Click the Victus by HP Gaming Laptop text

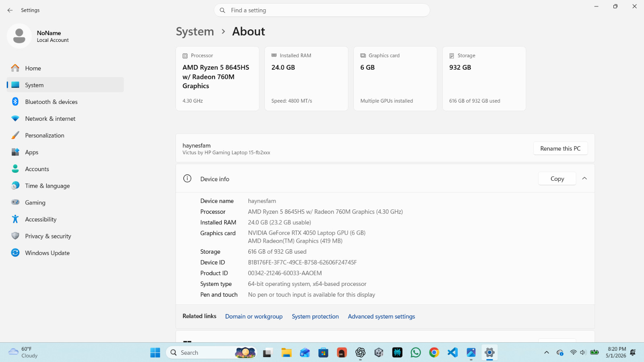click(x=226, y=153)
